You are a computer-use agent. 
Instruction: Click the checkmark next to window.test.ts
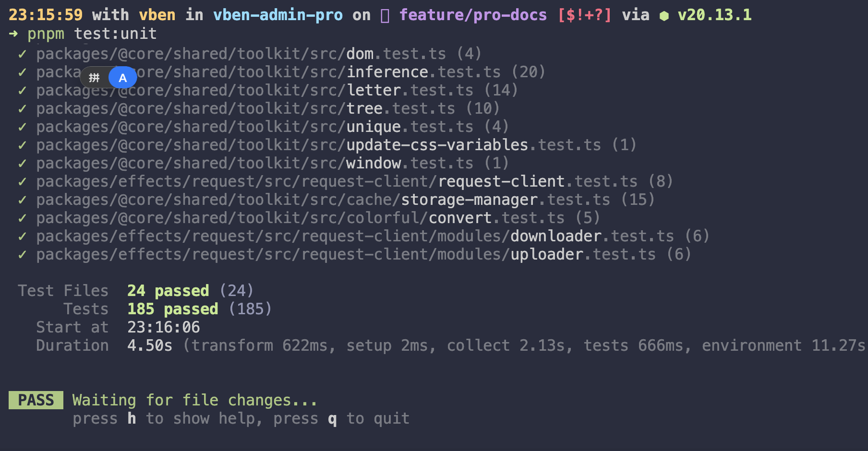(x=22, y=164)
